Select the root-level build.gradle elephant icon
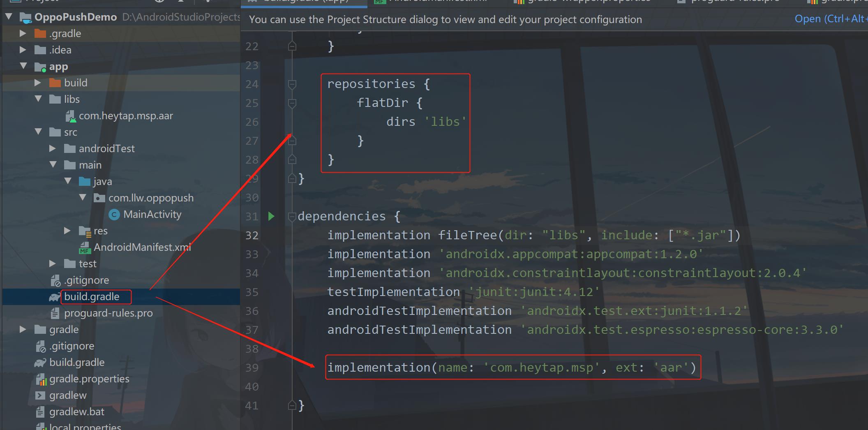This screenshot has height=430, width=868. pos(40,363)
